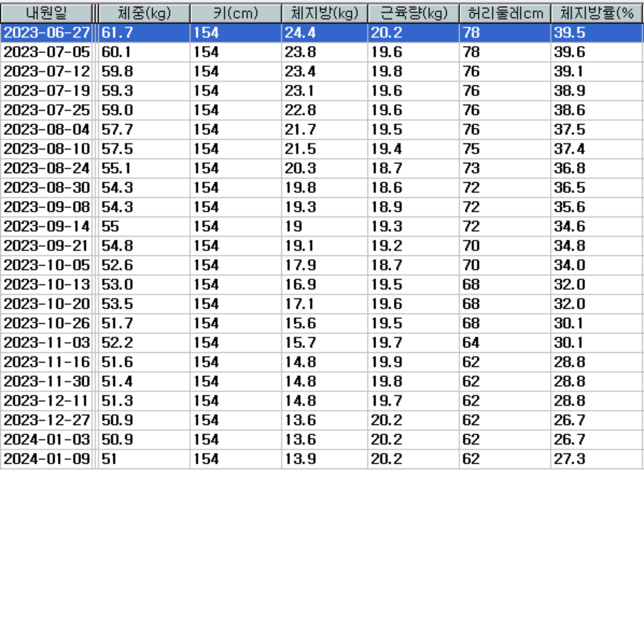Click the 체중(kg) column header
This screenshot has width=644, height=644.
[144, 13]
